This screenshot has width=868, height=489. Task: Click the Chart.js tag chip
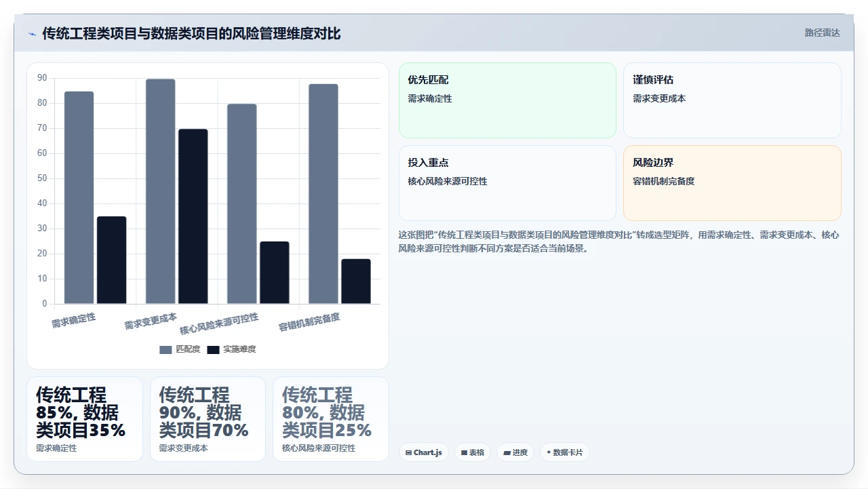click(x=424, y=452)
